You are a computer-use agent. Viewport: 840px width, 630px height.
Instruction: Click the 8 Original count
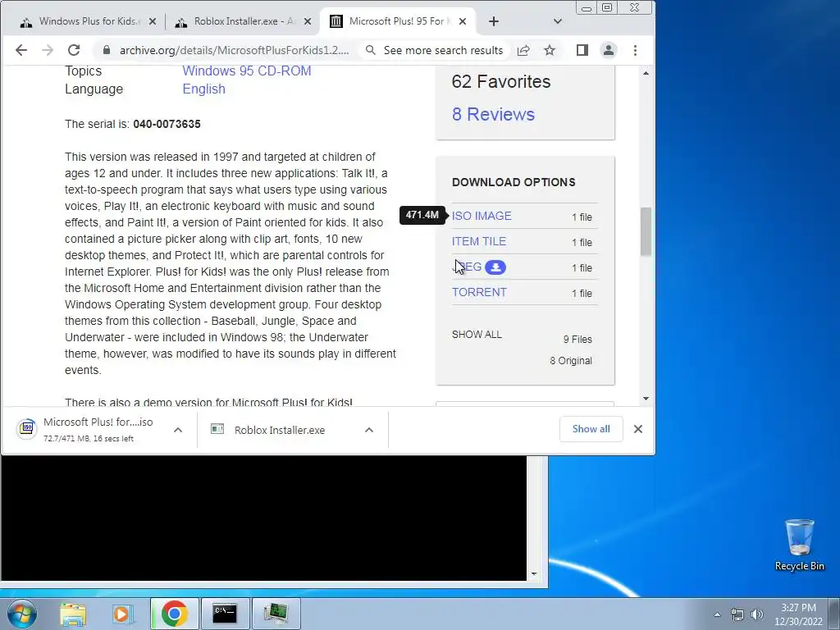(x=571, y=361)
